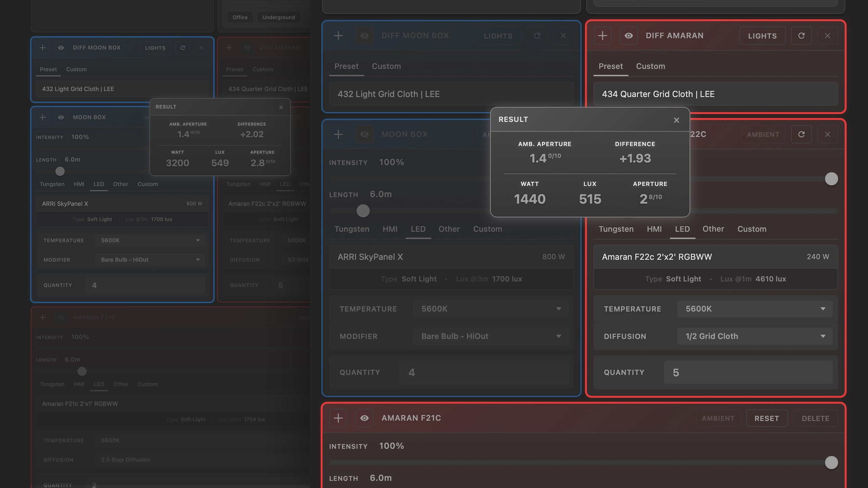The image size is (868, 488).
Task: Click AMBIENT on large-view AMARAN F21C card
Action: click(x=718, y=418)
